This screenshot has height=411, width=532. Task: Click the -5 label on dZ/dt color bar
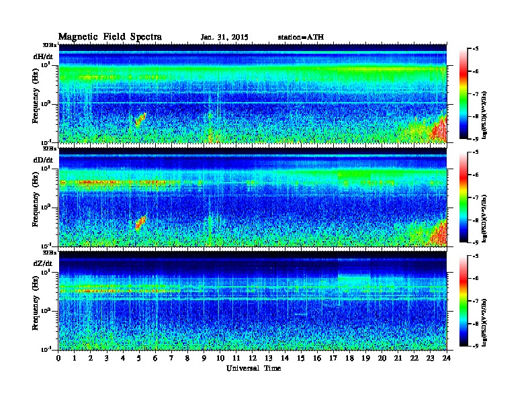pos(476,256)
